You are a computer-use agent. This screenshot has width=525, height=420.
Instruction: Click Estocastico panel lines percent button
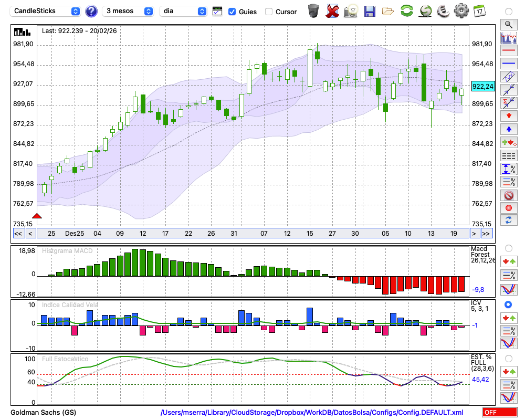[509, 385]
